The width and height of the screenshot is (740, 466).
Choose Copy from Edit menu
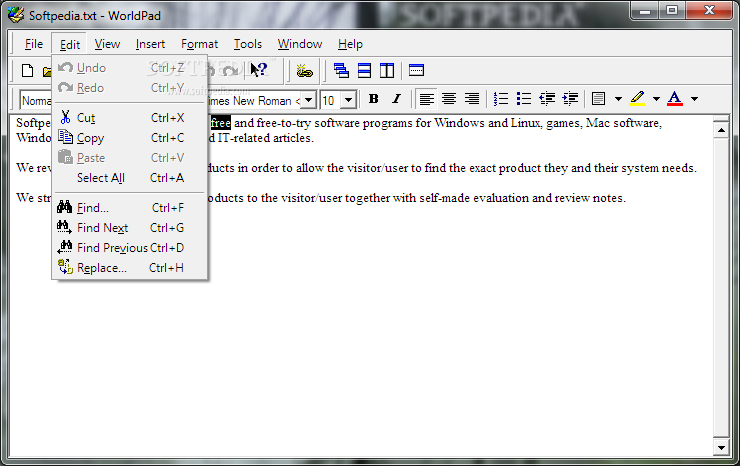click(x=130, y=138)
